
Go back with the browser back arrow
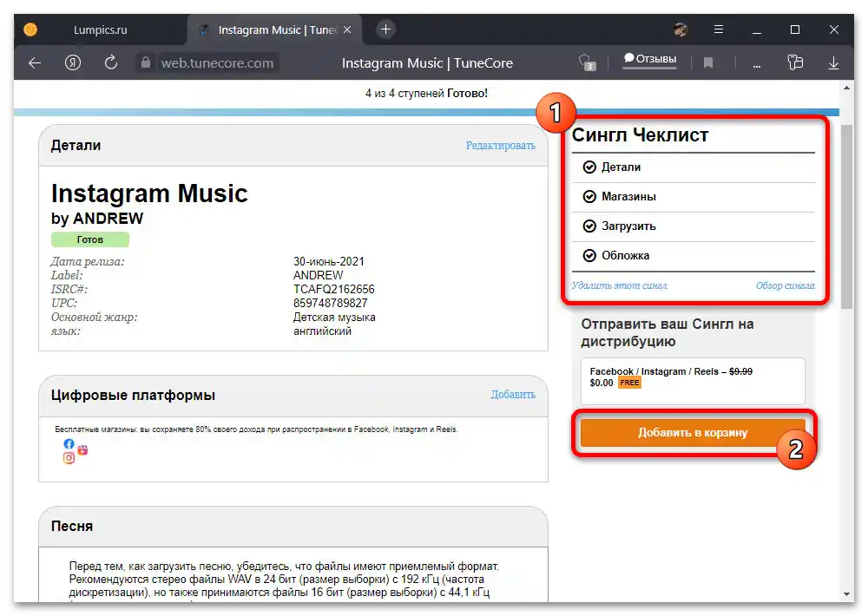coord(35,63)
